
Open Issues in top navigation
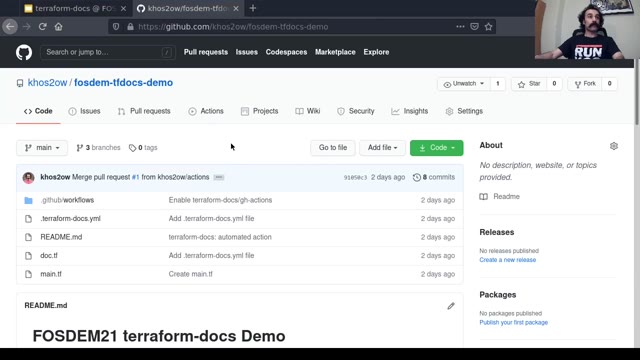(247, 52)
